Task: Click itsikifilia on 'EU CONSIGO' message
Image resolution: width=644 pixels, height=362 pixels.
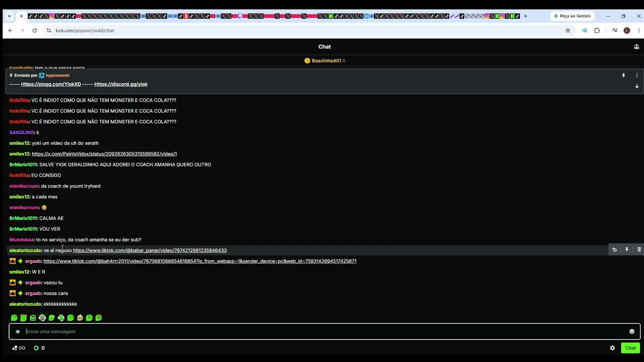Action: coord(19,175)
